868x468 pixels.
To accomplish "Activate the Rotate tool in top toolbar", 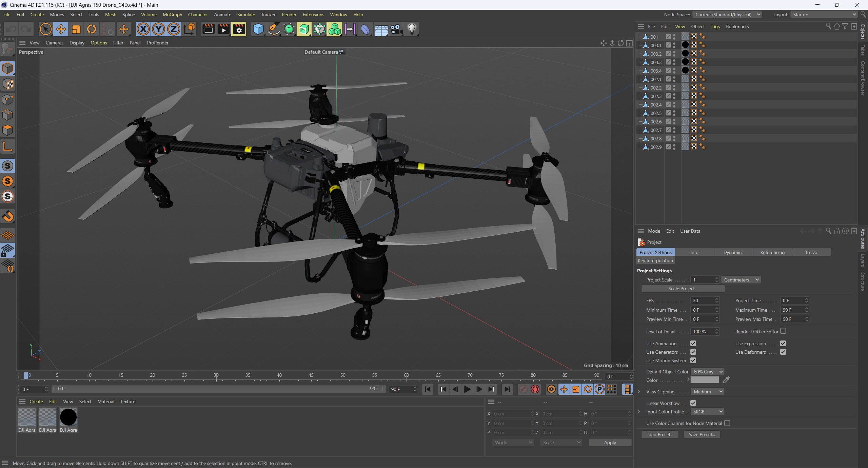I will coord(92,29).
